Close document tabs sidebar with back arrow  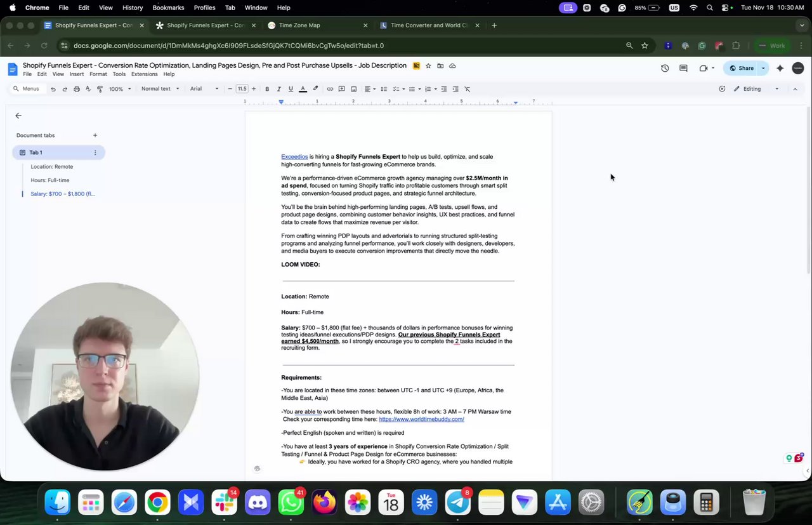click(18, 116)
